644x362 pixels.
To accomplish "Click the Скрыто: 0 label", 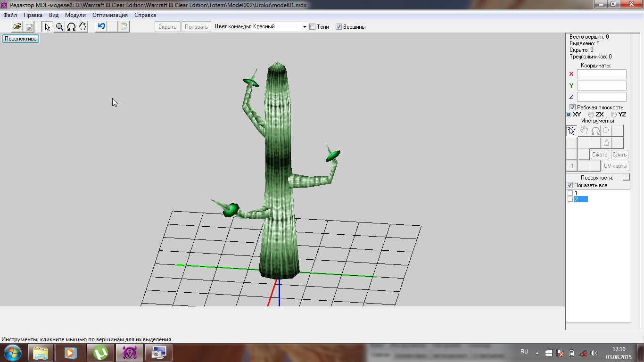I will (x=581, y=50).
